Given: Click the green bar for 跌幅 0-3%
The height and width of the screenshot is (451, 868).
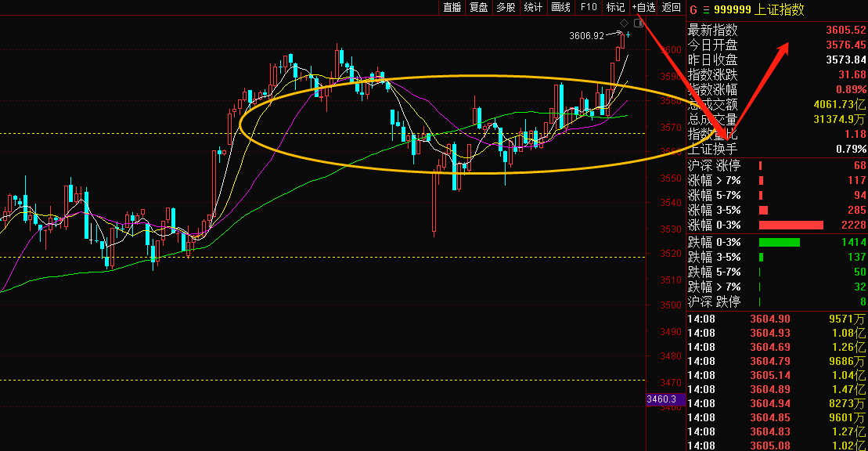Looking at the screenshot, I should pyautogui.click(x=780, y=242).
